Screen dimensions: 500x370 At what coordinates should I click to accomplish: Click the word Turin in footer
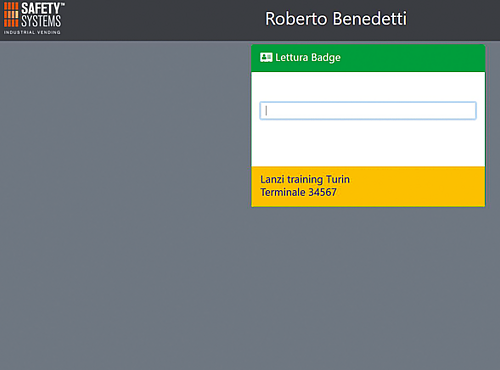click(338, 179)
